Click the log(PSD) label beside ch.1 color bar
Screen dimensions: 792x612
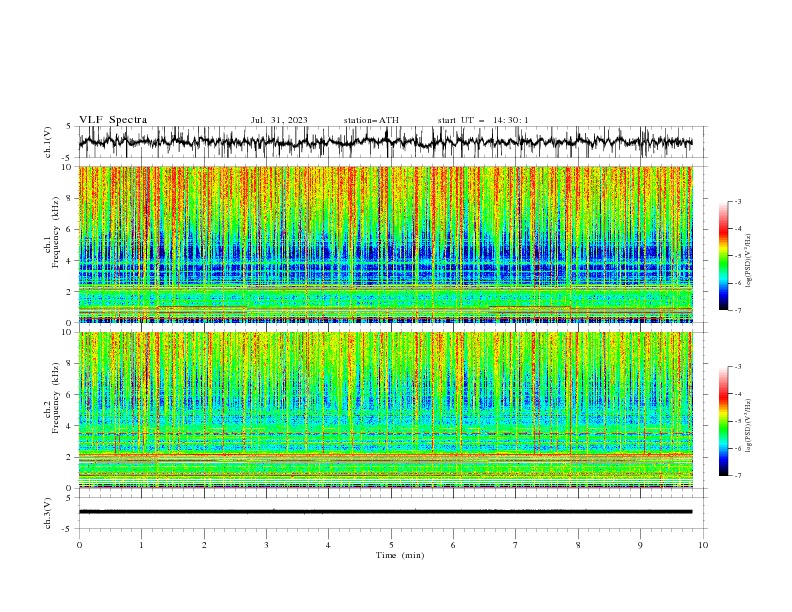coord(748,261)
